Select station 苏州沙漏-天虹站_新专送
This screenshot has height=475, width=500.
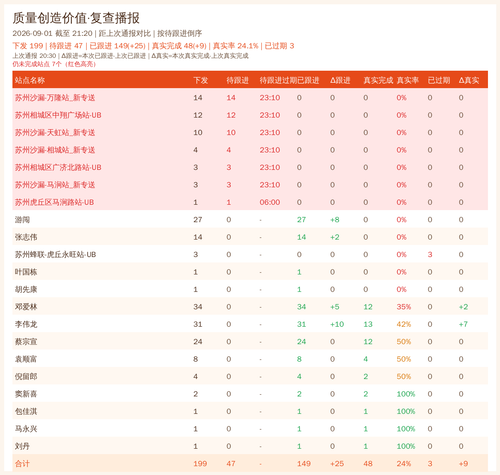click(55, 133)
